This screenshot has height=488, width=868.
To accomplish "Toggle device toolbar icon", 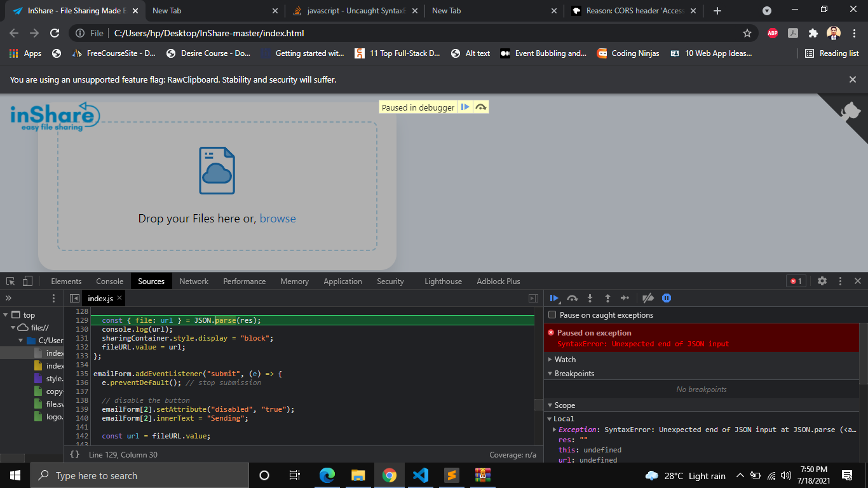I will click(27, 281).
